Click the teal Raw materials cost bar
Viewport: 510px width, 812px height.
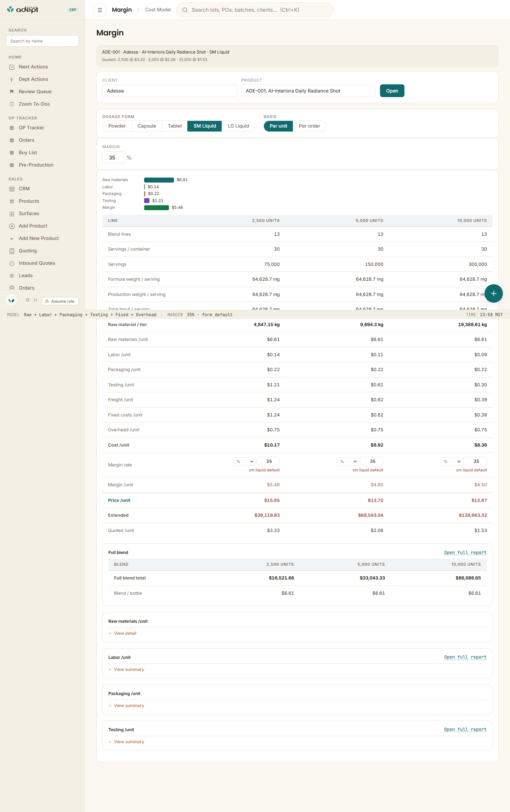[x=159, y=180]
